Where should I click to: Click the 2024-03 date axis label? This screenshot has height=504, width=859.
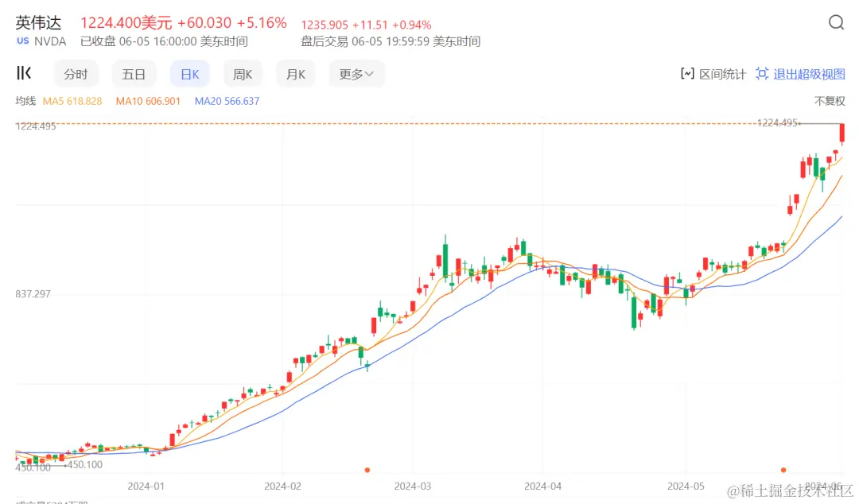point(413,486)
